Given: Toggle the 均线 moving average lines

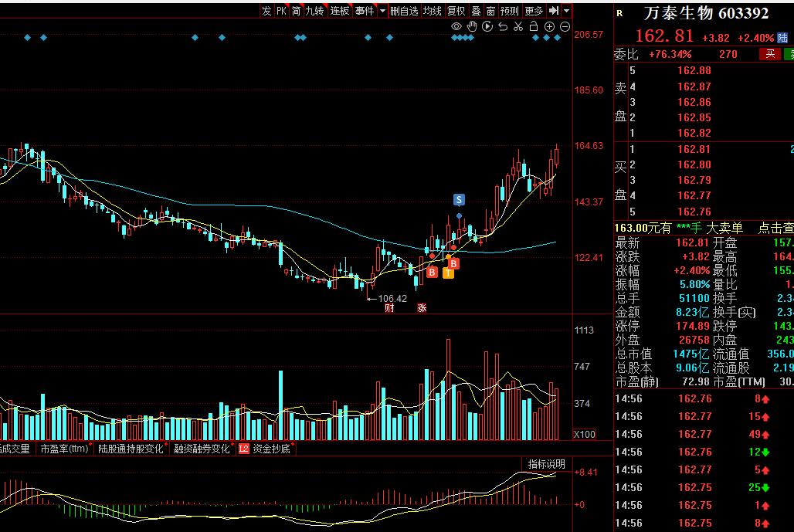Looking at the screenshot, I should (x=433, y=11).
